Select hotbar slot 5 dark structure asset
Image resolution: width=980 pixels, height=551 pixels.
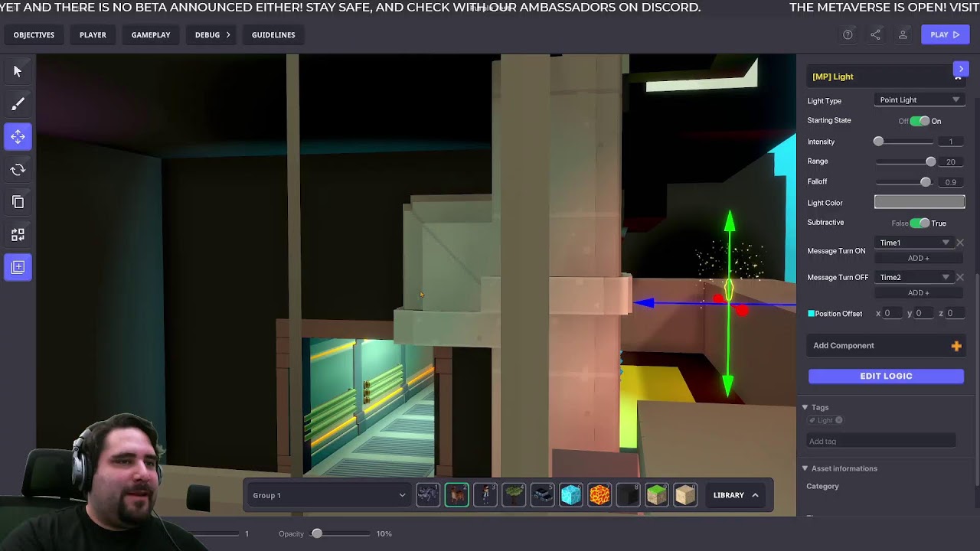pyautogui.click(x=542, y=495)
